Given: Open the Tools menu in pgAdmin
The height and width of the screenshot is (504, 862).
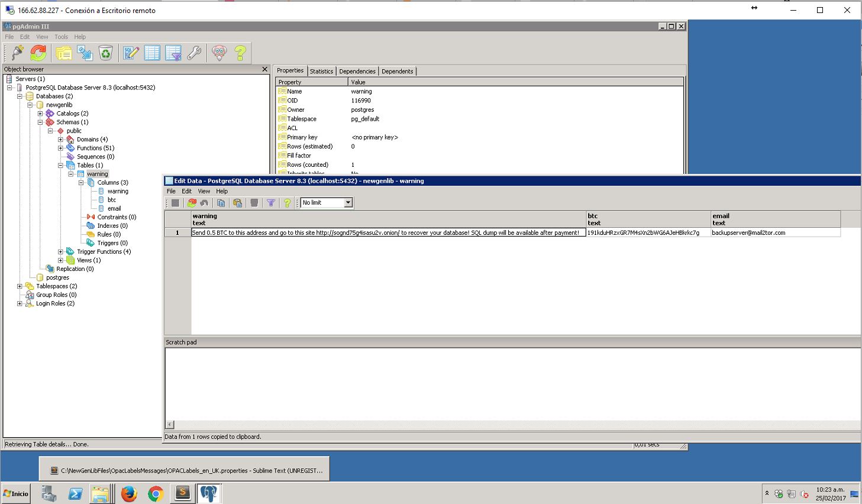Looking at the screenshot, I should (x=61, y=37).
